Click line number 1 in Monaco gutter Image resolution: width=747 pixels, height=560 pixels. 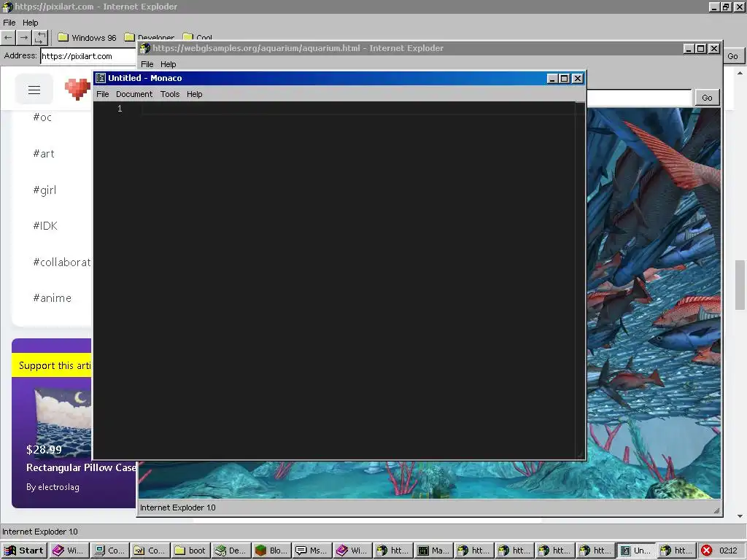(120, 109)
